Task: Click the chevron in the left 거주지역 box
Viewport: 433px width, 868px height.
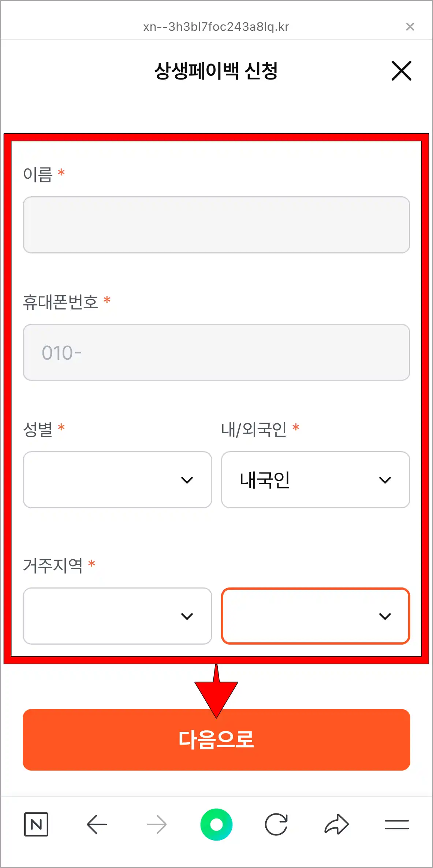Action: [x=188, y=616]
